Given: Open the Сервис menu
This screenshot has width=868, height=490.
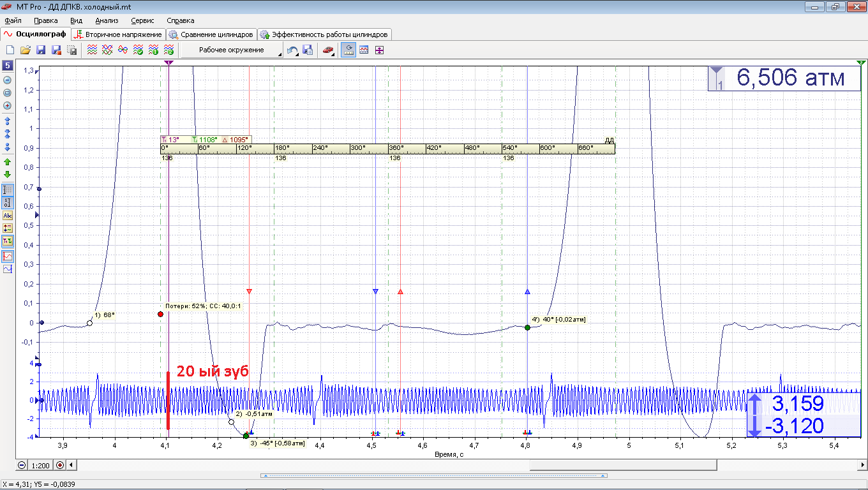Looking at the screenshot, I should pos(142,20).
